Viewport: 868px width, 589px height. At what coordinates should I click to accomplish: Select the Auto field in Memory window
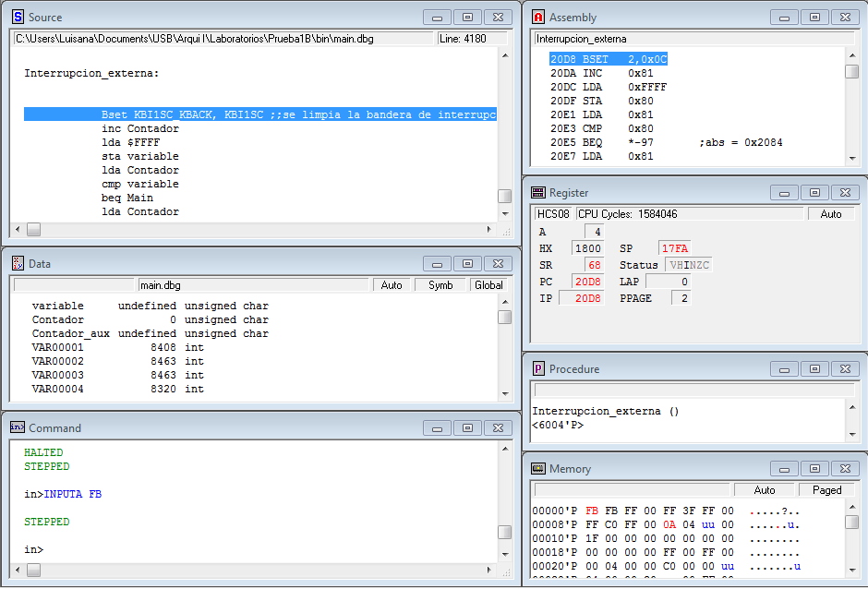[x=765, y=490]
